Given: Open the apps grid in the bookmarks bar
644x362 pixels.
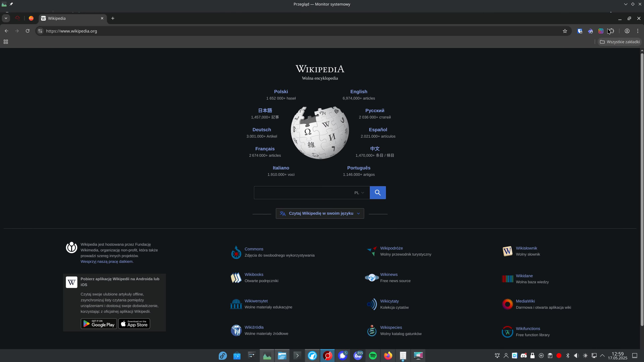Looking at the screenshot, I should (x=6, y=42).
